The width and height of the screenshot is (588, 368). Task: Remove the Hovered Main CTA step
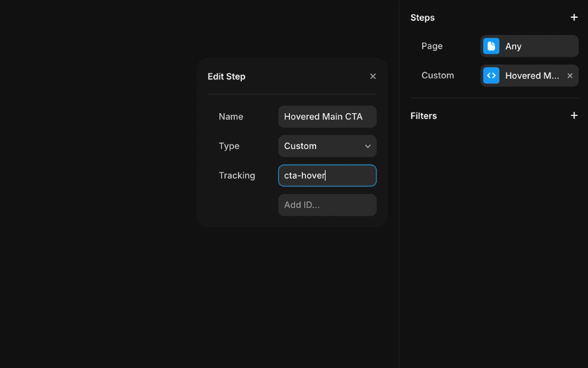coord(570,75)
